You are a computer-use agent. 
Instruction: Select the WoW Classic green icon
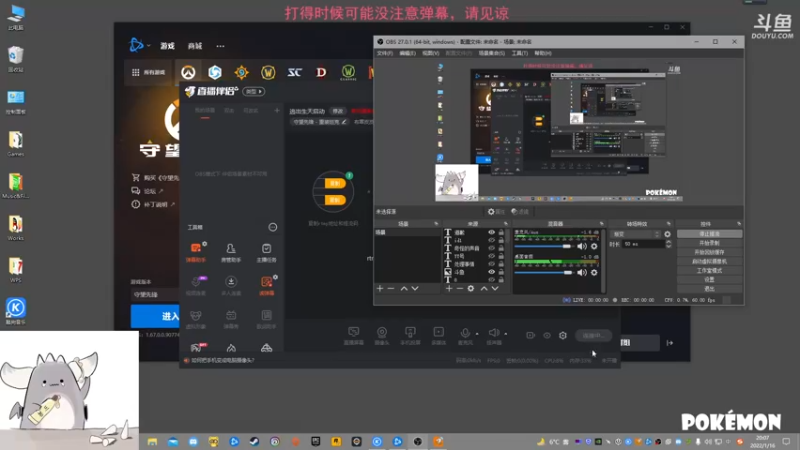tap(348, 72)
